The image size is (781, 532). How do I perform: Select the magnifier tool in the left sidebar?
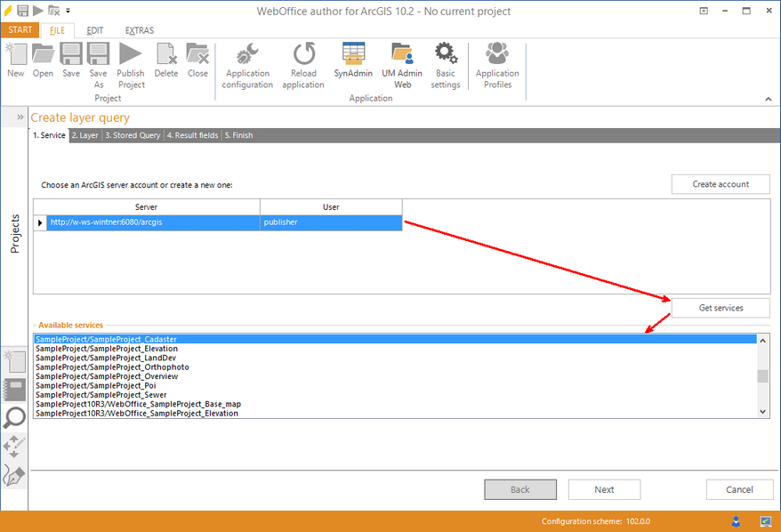click(x=14, y=417)
